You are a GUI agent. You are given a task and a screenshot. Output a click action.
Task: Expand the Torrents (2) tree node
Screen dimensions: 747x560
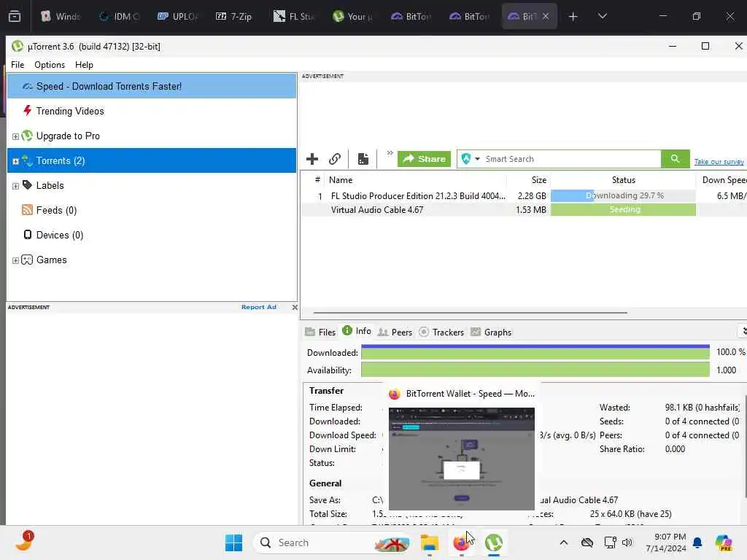pyautogui.click(x=15, y=161)
